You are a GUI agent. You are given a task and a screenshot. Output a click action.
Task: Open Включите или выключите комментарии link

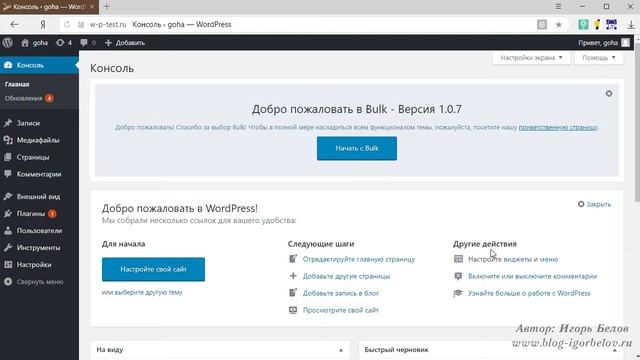point(532,276)
